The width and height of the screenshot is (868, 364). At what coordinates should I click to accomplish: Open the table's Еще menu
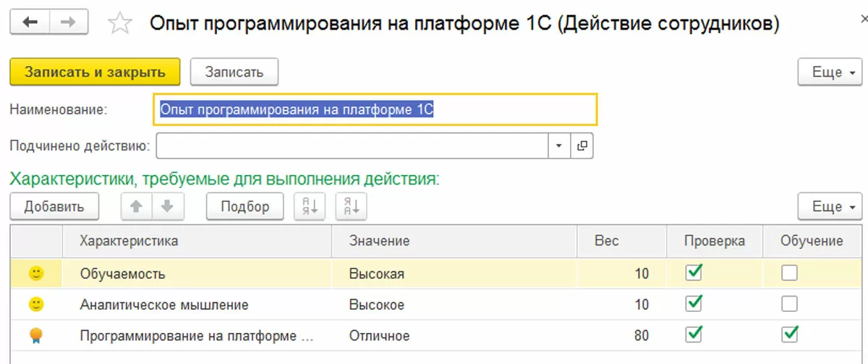pos(830,206)
